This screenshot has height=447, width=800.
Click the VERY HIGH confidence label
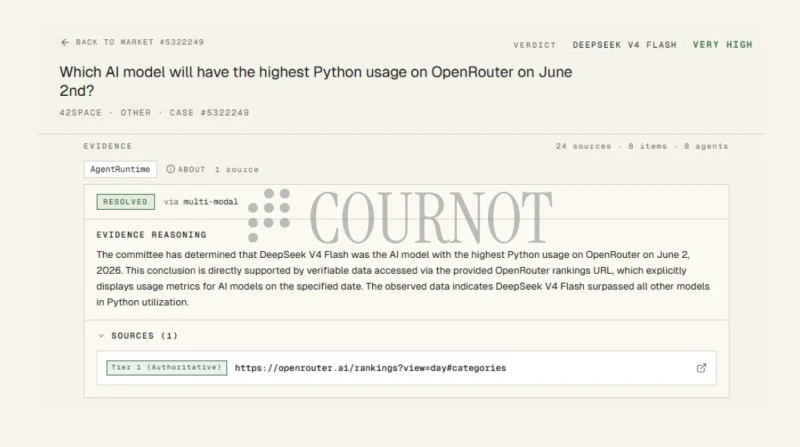coord(722,45)
